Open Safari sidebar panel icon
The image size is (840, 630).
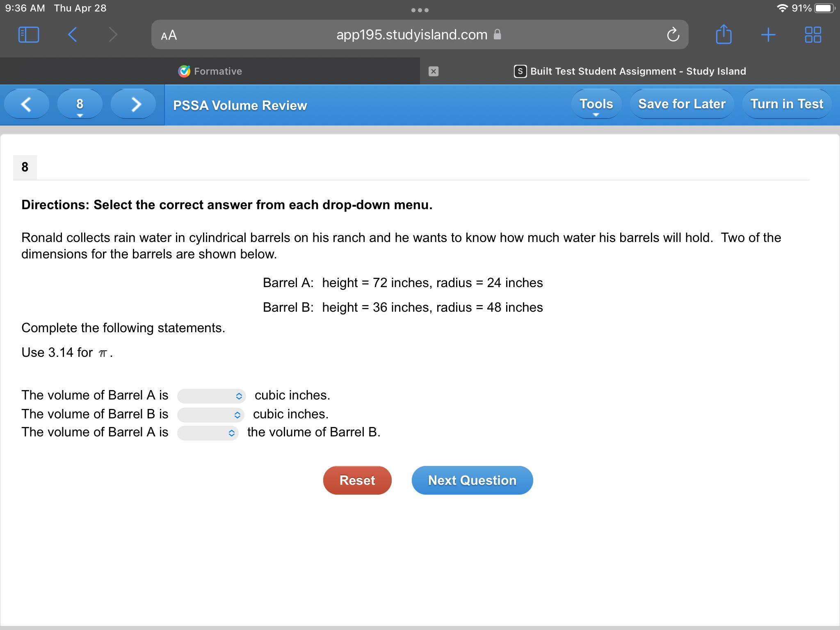[x=29, y=35]
